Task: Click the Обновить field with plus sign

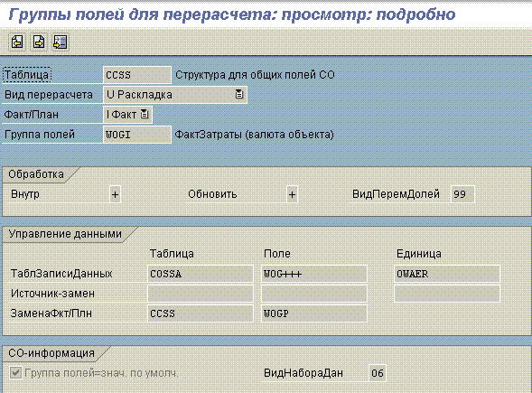Action: [x=292, y=194]
